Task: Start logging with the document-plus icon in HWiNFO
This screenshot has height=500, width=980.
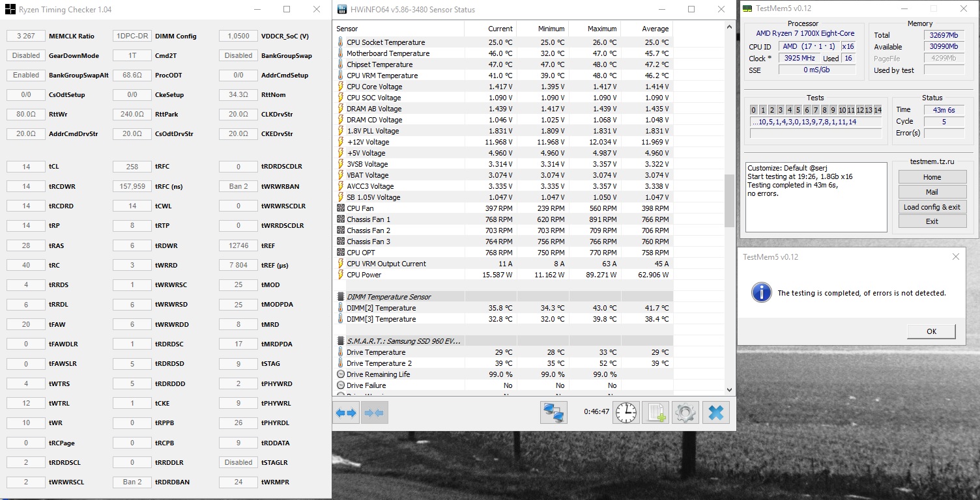Action: pos(656,413)
